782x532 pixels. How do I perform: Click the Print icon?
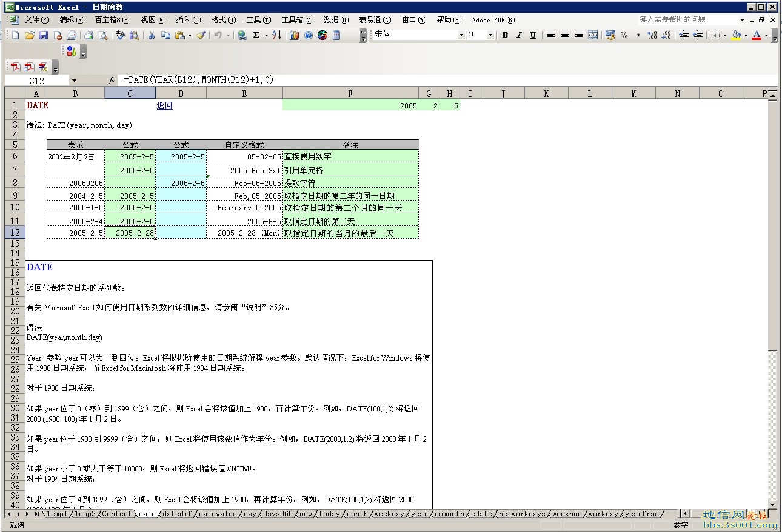coord(88,35)
